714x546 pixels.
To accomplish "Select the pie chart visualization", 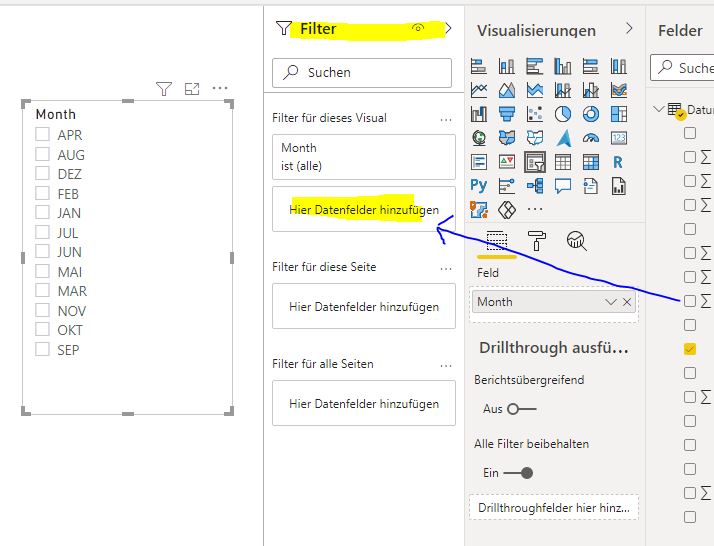I will [x=563, y=114].
